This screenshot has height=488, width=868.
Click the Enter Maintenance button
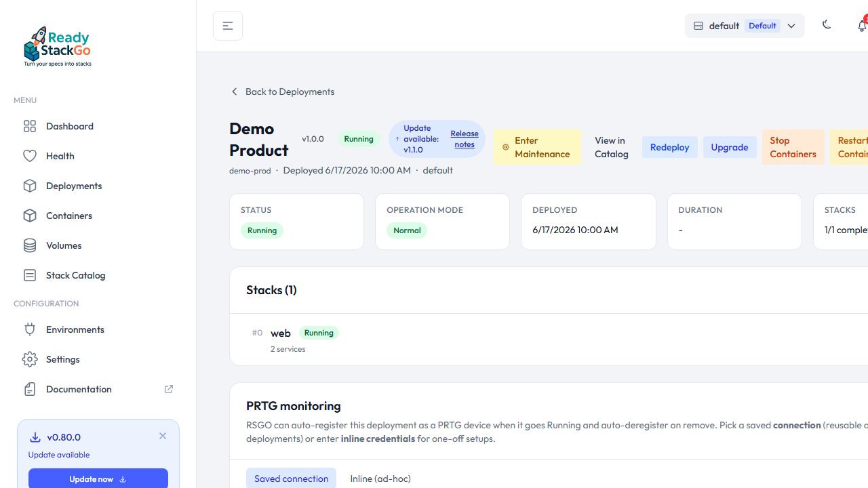537,147
